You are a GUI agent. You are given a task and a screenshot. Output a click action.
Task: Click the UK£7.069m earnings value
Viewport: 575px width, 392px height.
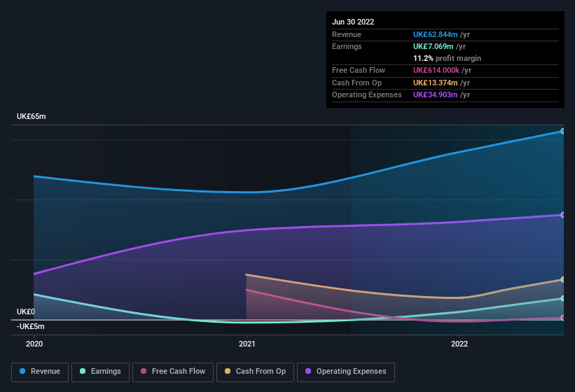pos(433,46)
